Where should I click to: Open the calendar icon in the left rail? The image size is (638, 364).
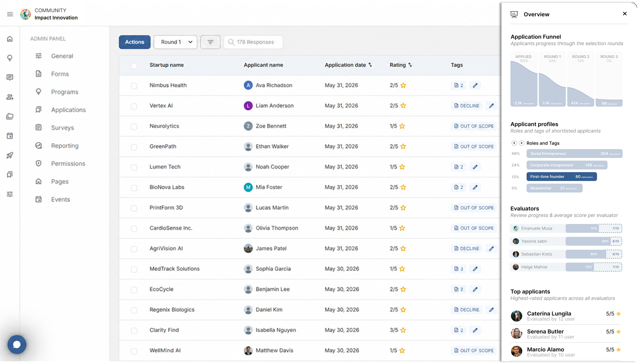[x=10, y=136]
